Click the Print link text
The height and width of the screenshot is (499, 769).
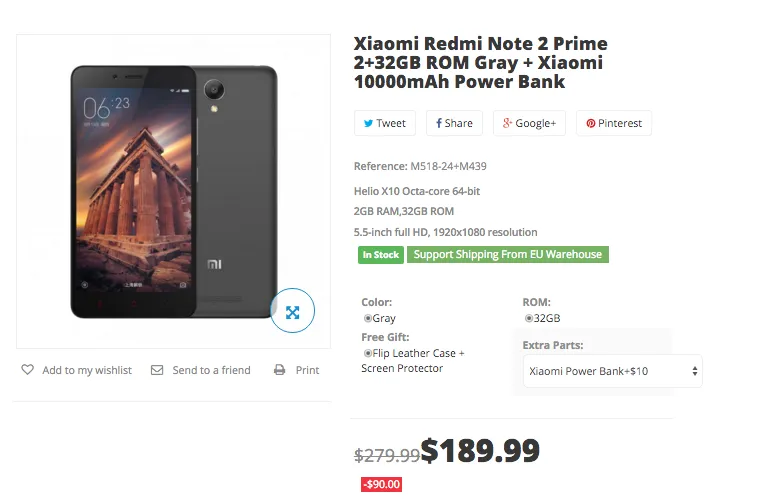click(307, 370)
